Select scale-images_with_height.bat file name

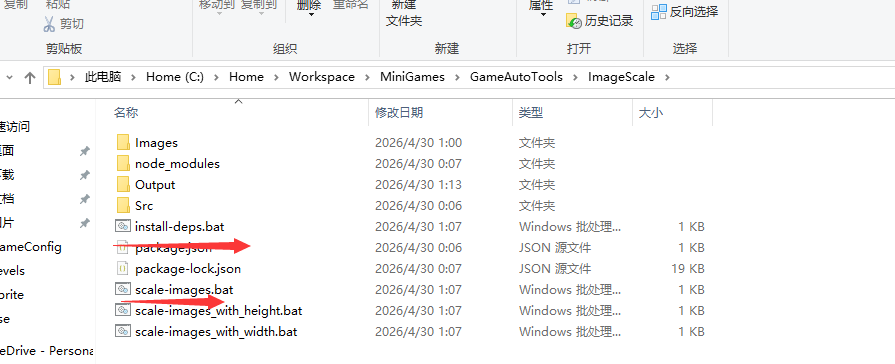[x=219, y=311]
